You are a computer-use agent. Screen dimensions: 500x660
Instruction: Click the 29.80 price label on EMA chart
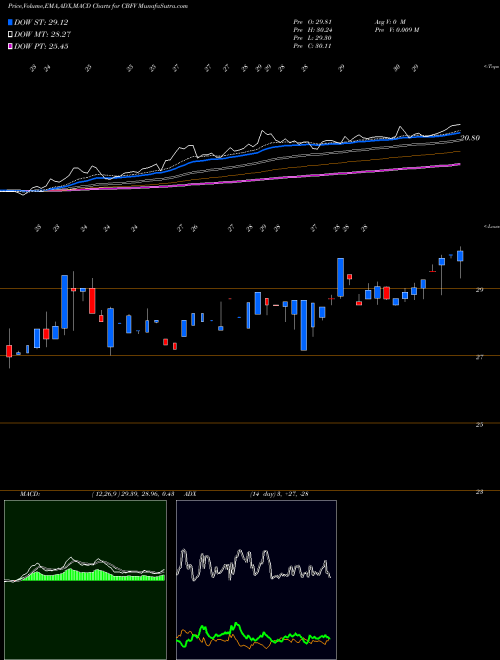470,138
